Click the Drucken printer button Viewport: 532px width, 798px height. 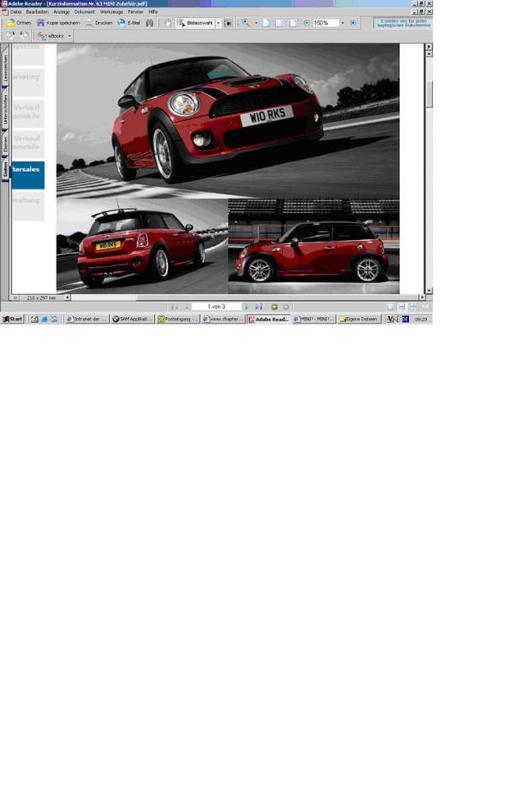(x=99, y=23)
